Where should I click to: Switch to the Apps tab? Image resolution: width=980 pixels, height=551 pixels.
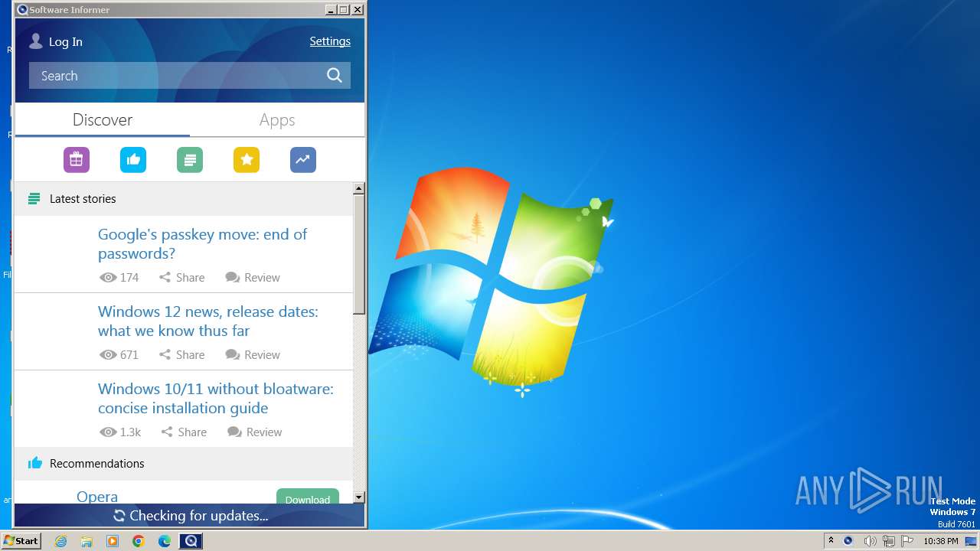[x=277, y=120]
